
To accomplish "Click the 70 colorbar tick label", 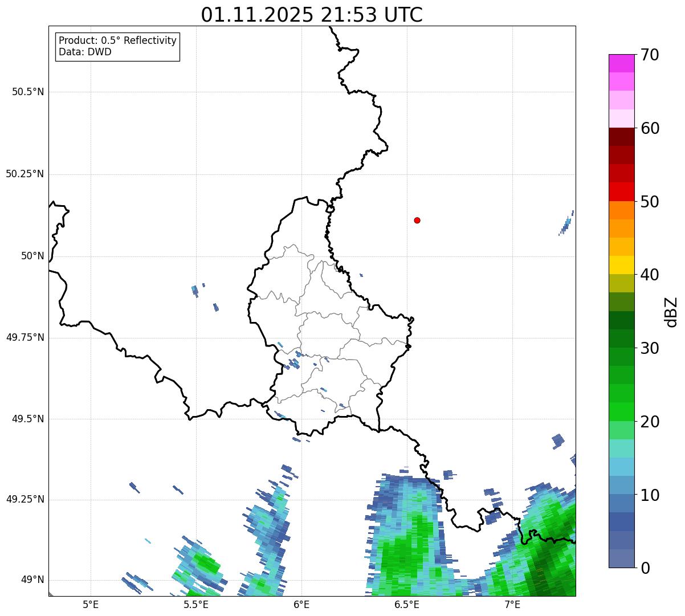I will 650,55.
